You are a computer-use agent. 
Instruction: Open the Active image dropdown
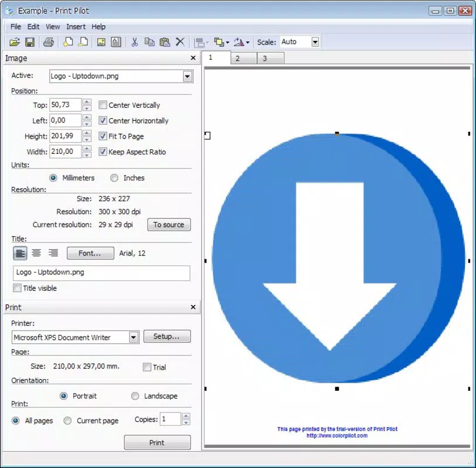tap(187, 76)
